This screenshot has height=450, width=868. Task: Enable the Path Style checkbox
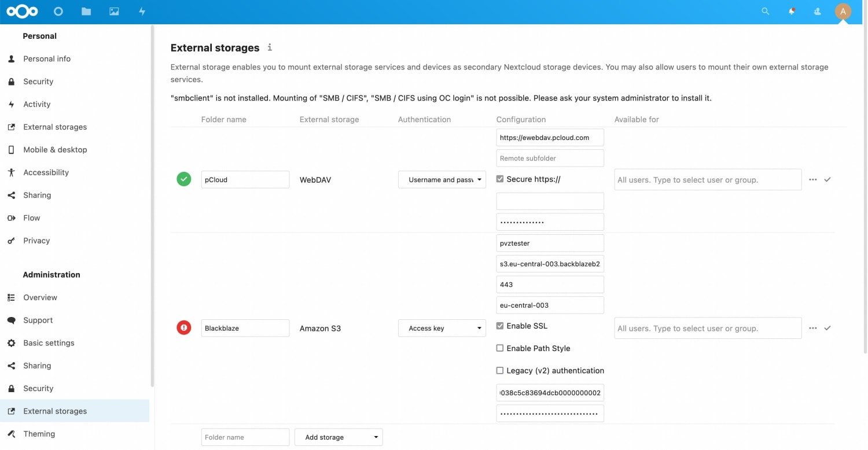pyautogui.click(x=500, y=348)
